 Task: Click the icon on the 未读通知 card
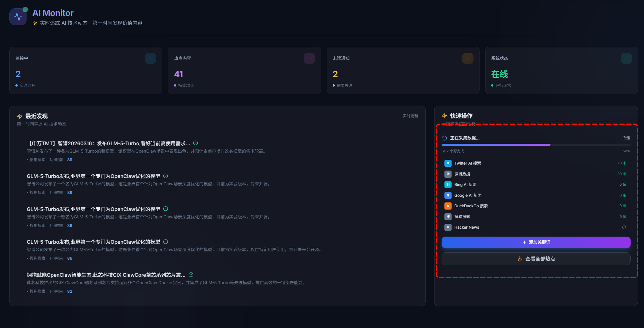pyautogui.click(x=468, y=58)
